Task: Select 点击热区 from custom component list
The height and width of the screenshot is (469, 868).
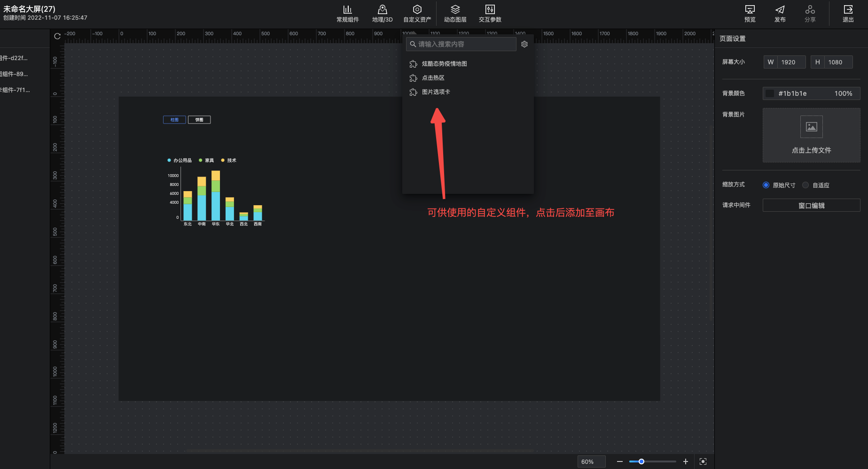Action: [433, 78]
